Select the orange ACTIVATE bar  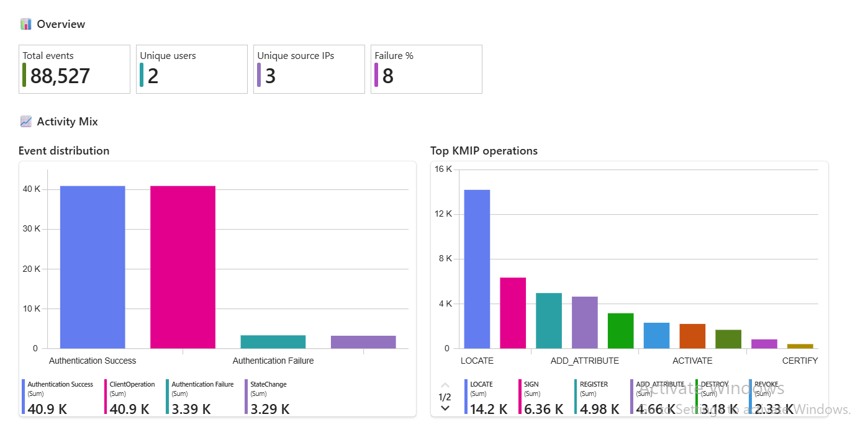[x=692, y=336]
